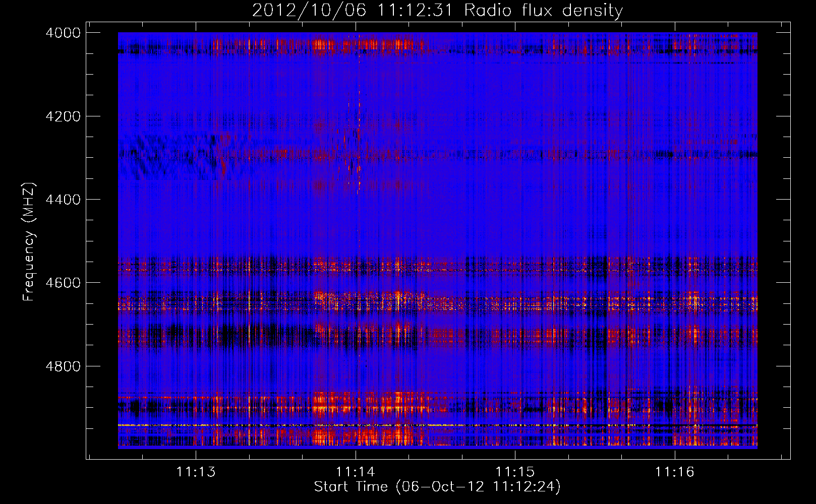Click the 4200 frequency axis label
This screenshot has height=504, width=816.
pos(63,116)
